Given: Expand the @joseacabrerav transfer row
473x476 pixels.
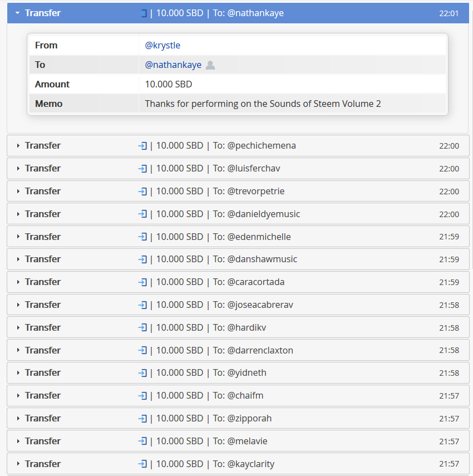Looking at the screenshot, I should [x=238, y=305].
